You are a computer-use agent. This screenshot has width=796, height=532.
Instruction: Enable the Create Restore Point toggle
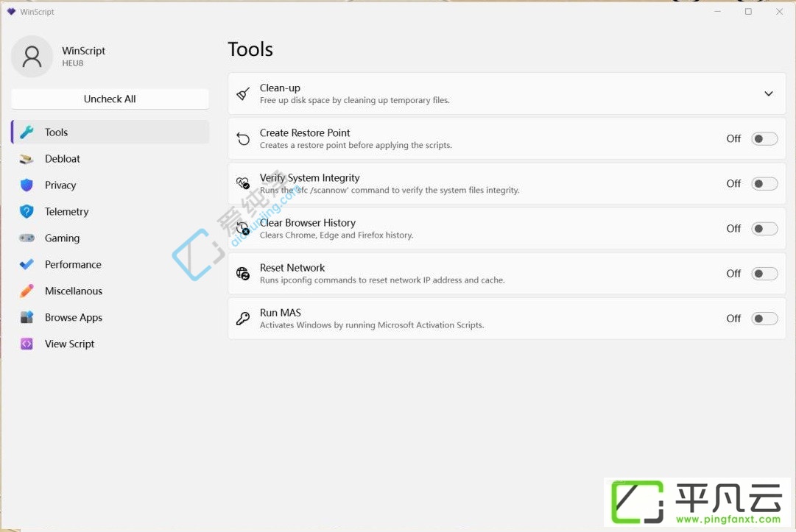(764, 138)
